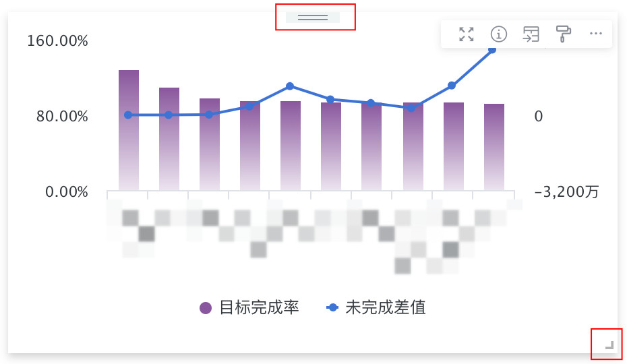
Task: Click the blue data point above the fifth bar
Action: click(x=290, y=86)
